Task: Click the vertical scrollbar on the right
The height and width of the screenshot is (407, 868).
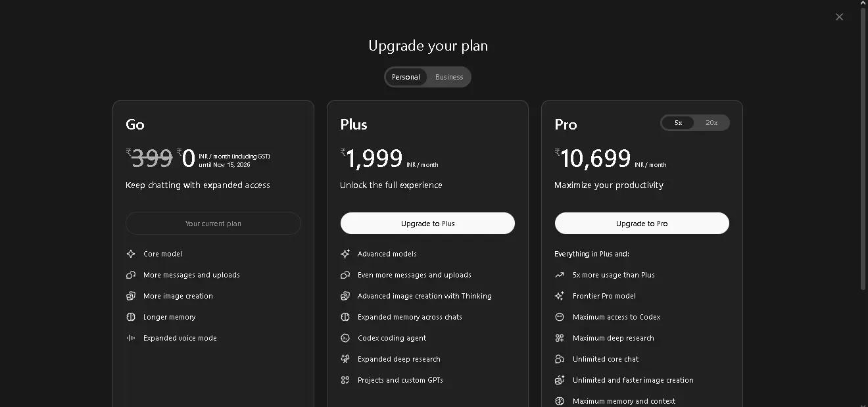Action: (863, 148)
